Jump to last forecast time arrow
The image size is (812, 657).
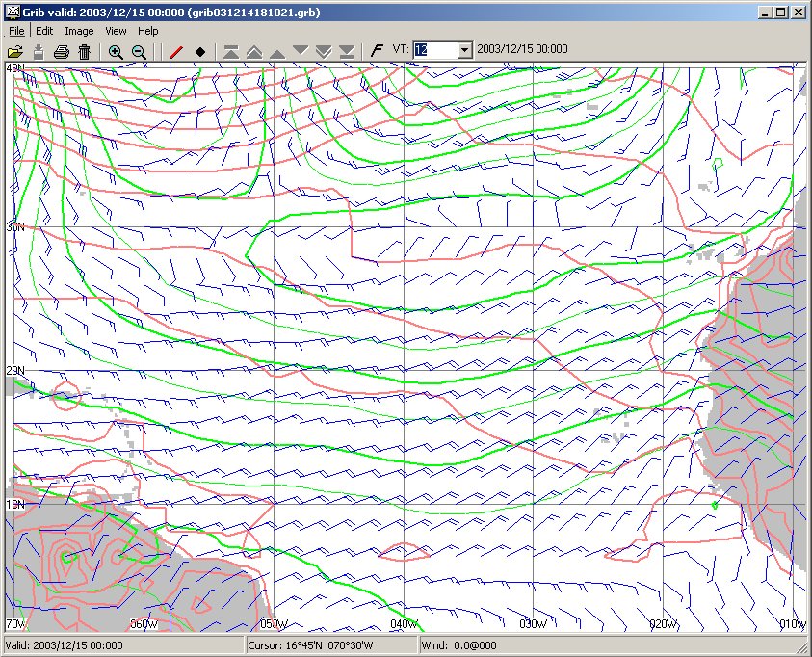click(x=347, y=51)
